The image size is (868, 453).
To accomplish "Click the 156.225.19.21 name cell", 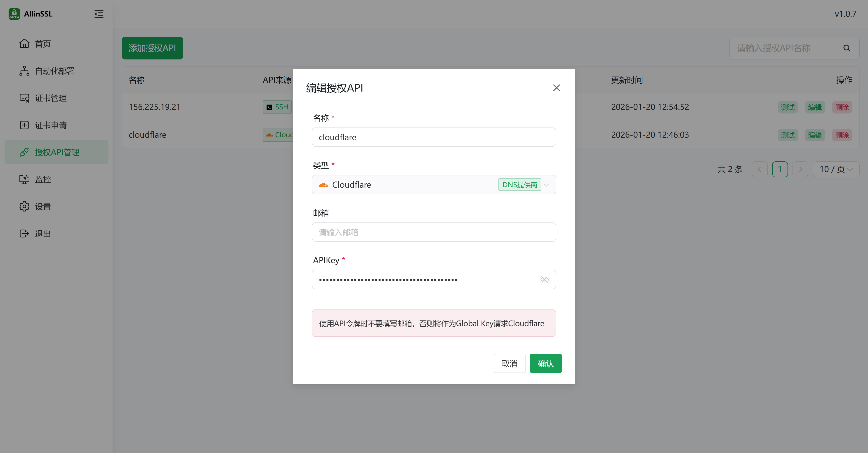I will coord(155,107).
